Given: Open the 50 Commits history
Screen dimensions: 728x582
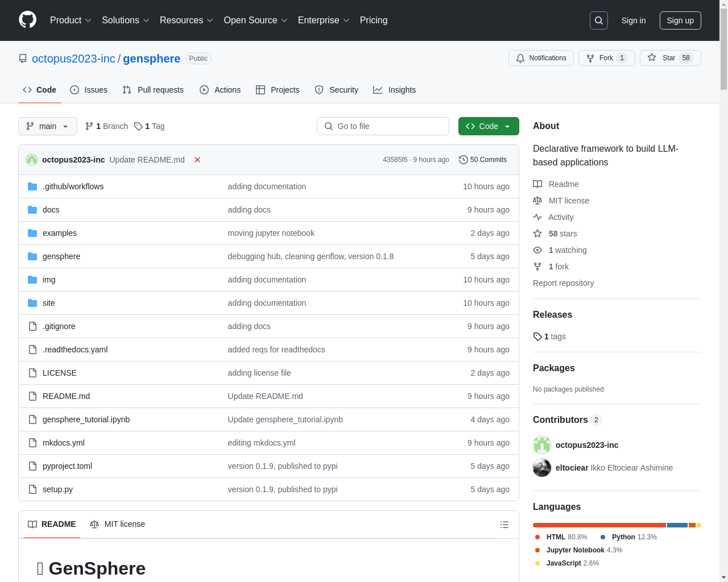Looking at the screenshot, I should click(483, 160).
